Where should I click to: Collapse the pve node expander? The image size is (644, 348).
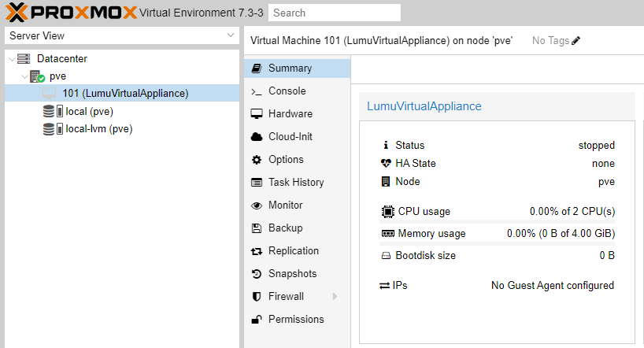tap(24, 77)
